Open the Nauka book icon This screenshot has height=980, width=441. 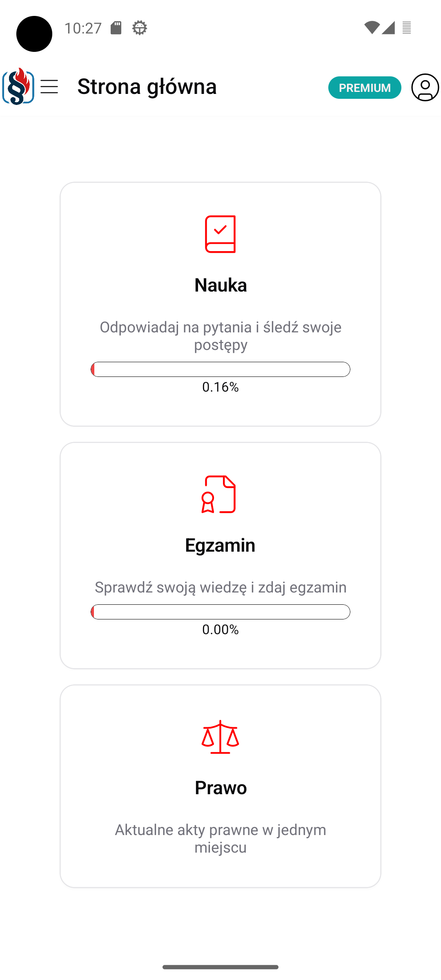220,234
